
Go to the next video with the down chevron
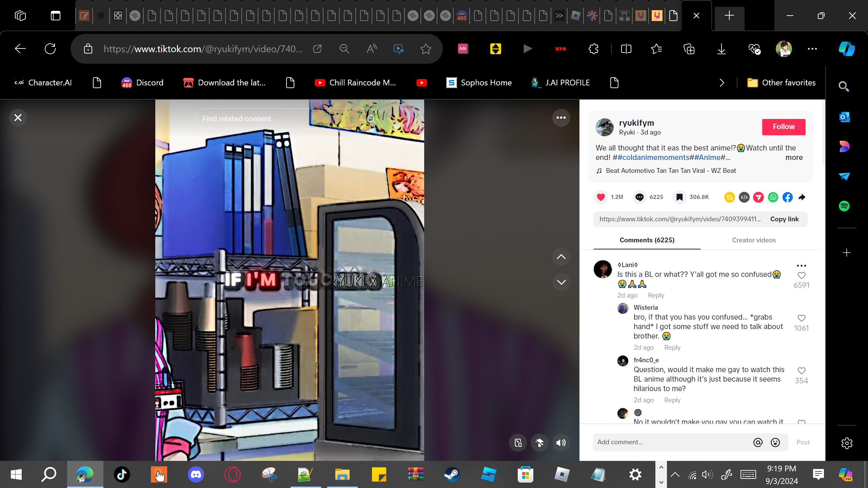click(x=561, y=282)
